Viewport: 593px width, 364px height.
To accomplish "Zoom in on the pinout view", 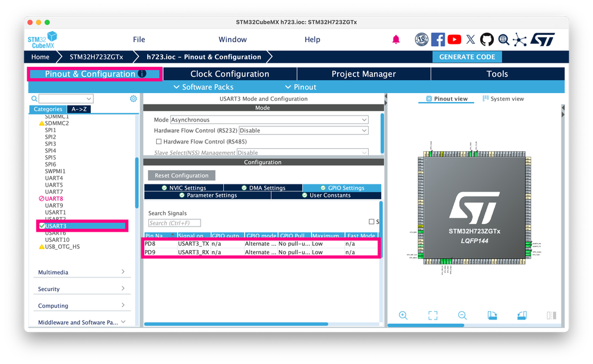I will [403, 315].
